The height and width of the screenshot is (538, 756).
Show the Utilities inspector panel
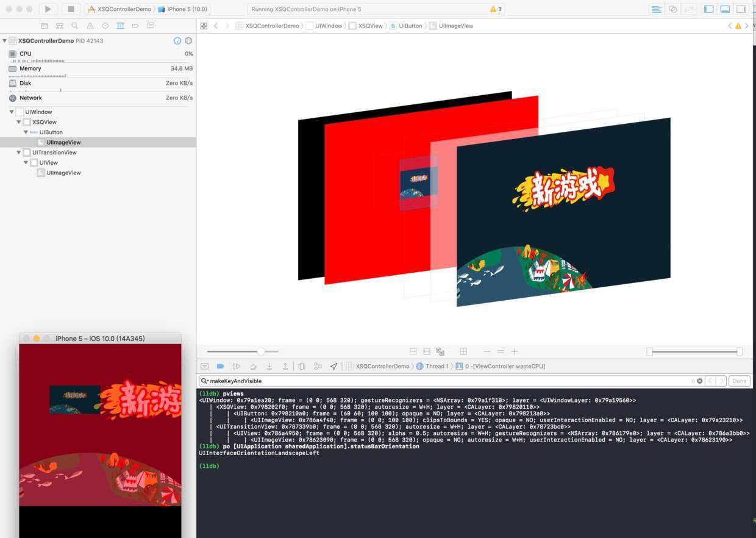(x=741, y=9)
